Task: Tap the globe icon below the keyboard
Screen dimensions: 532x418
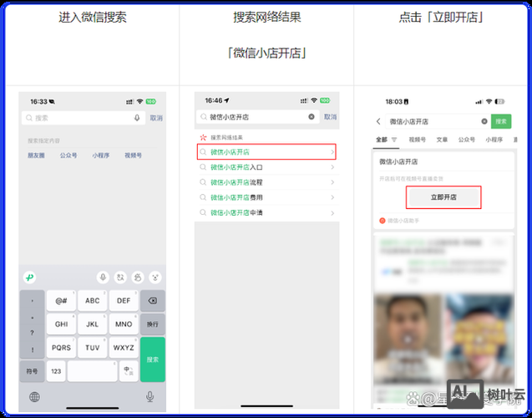Action: [x=34, y=396]
